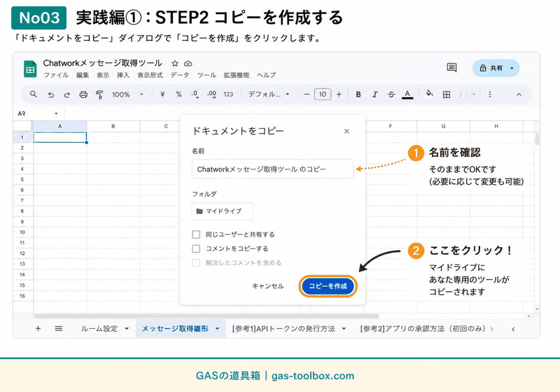Open the ヘルプ menu
Screen dimensions: 560x392
[267, 76]
